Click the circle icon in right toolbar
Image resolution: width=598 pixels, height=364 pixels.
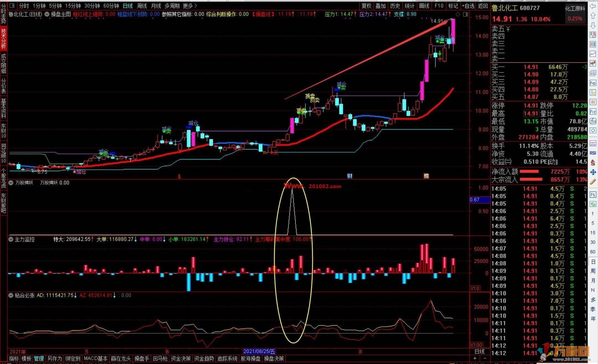point(593,130)
